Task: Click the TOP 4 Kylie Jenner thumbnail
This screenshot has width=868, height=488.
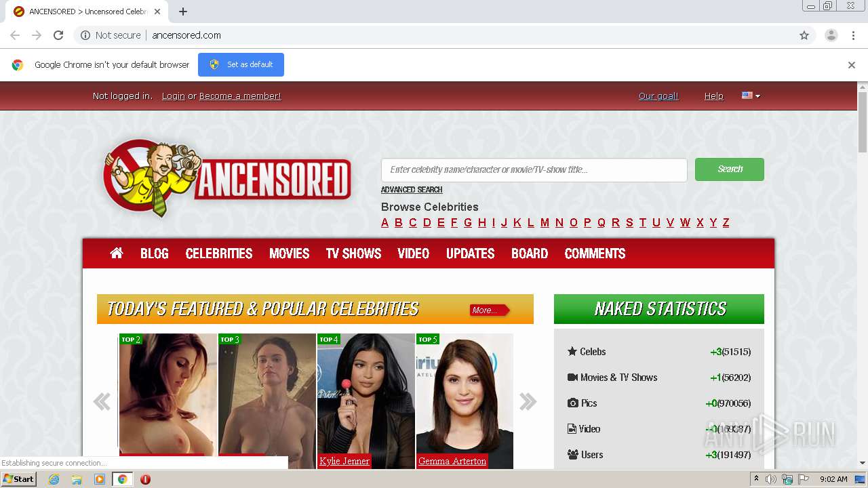Action: click(x=366, y=401)
